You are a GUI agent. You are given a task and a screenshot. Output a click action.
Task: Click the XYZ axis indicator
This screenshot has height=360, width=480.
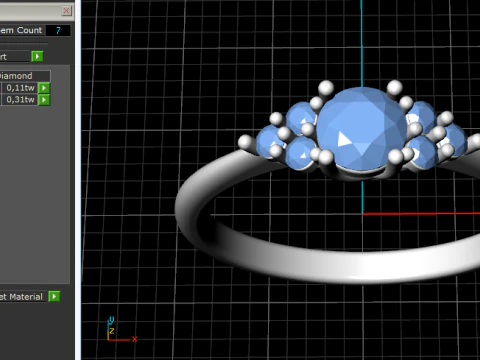point(122,329)
